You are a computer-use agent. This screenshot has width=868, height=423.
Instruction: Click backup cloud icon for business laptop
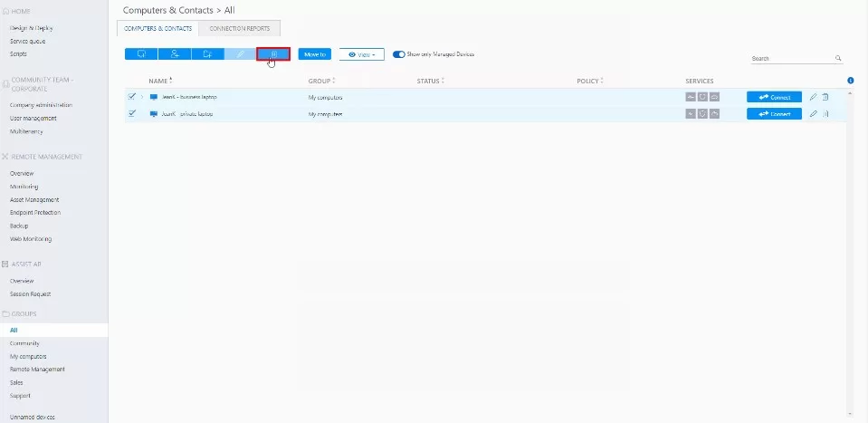point(715,97)
